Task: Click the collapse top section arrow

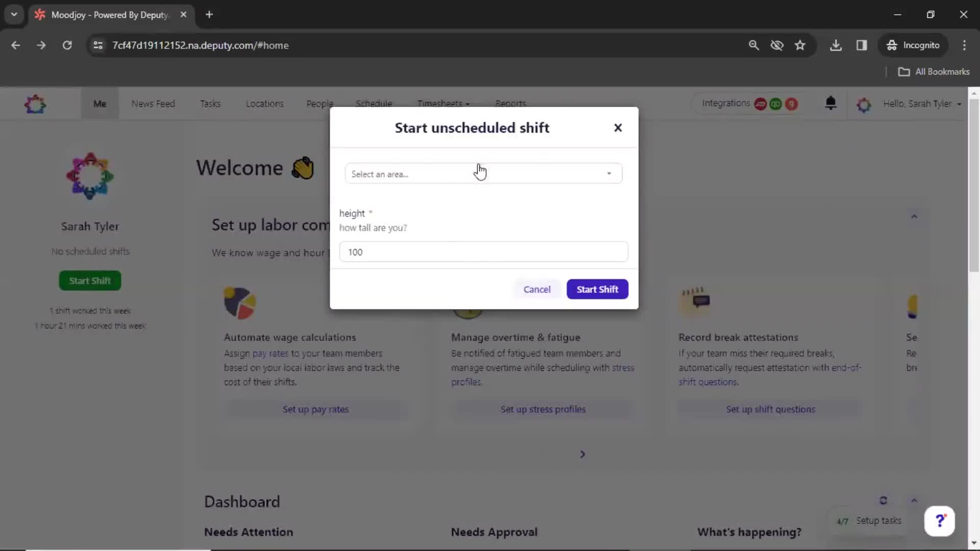Action: (x=914, y=216)
